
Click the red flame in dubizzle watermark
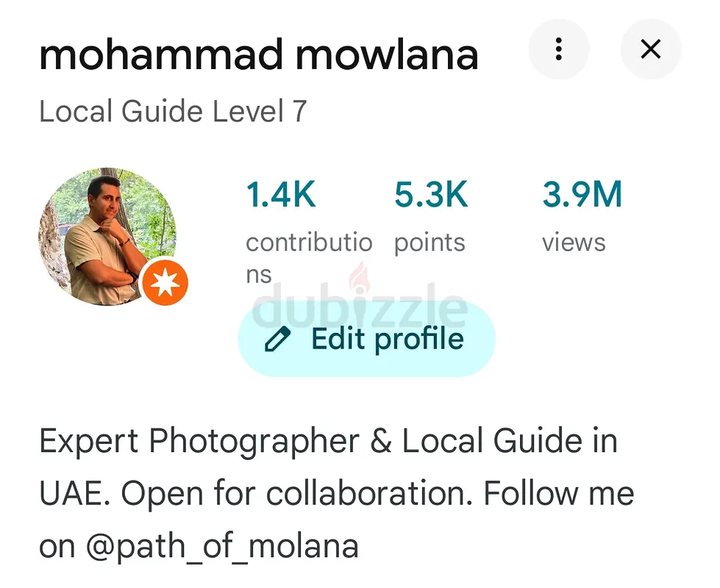360,278
